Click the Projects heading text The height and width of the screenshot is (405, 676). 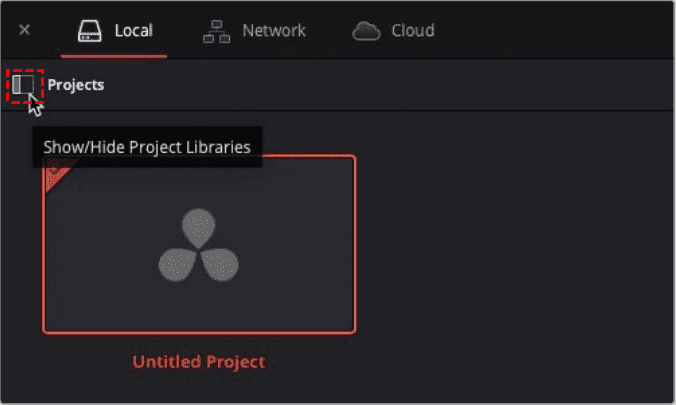tap(76, 85)
